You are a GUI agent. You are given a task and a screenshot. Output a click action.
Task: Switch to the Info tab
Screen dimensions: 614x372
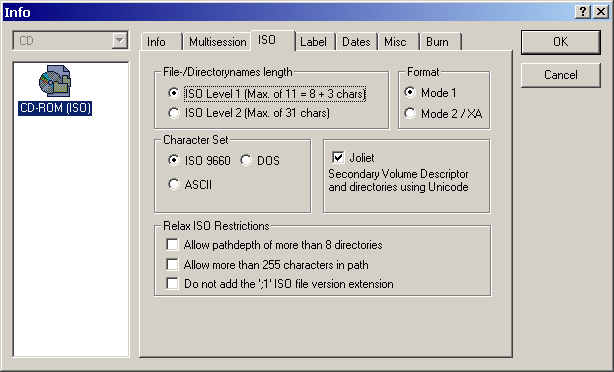point(161,42)
